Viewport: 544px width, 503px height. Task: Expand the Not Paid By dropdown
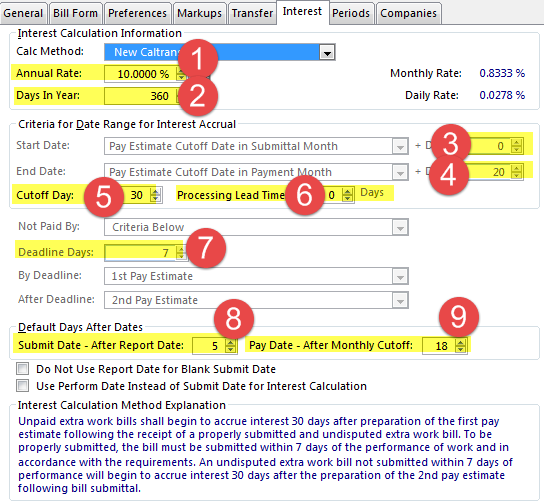(400, 228)
